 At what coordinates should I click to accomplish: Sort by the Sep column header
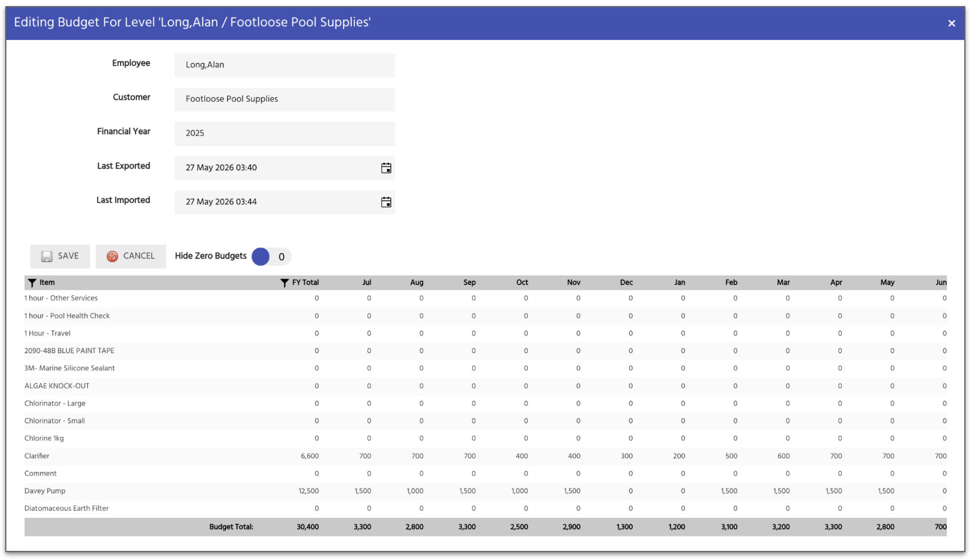tap(469, 283)
